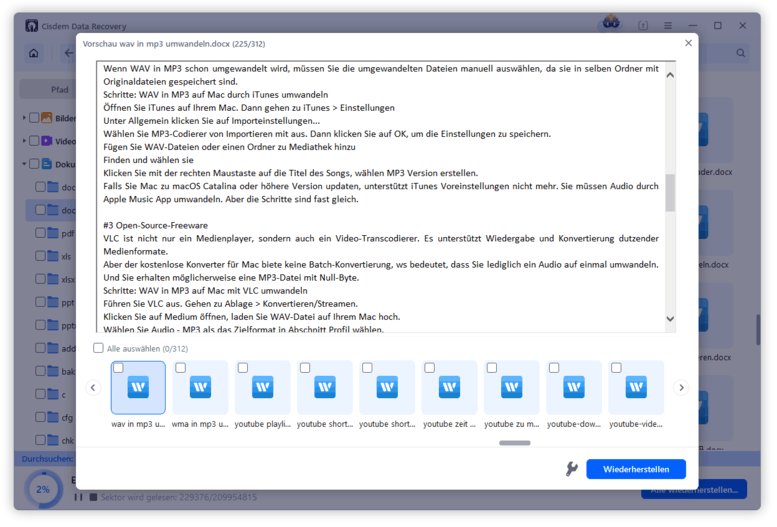The height and width of the screenshot is (527, 777).
Task: Select the xls folder in sidebar
Action: point(60,256)
